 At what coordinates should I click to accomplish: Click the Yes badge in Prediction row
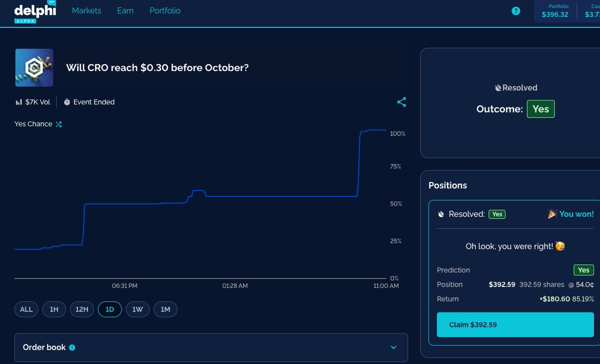click(583, 270)
